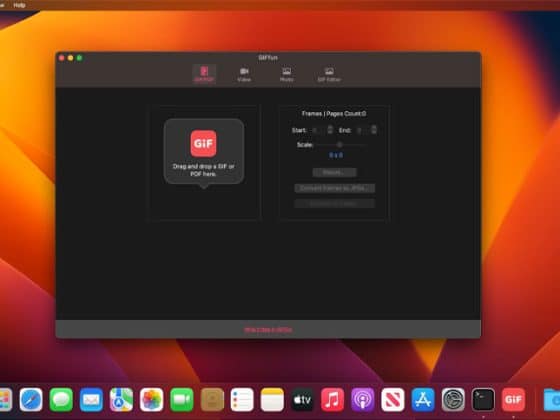Switch to the Photo tab
The image size is (560, 420).
(x=286, y=74)
